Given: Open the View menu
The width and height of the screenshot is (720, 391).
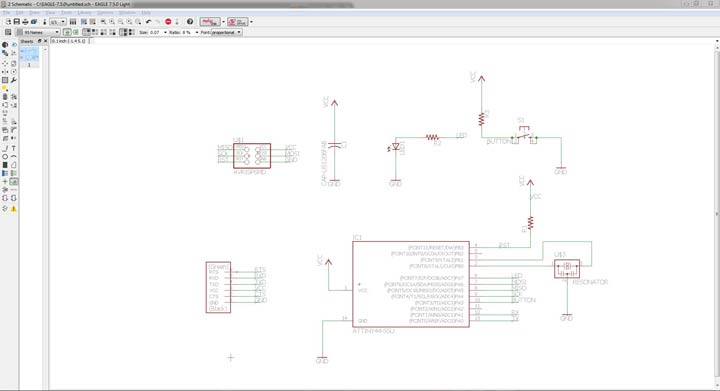Looking at the screenshot, I should [x=50, y=12].
